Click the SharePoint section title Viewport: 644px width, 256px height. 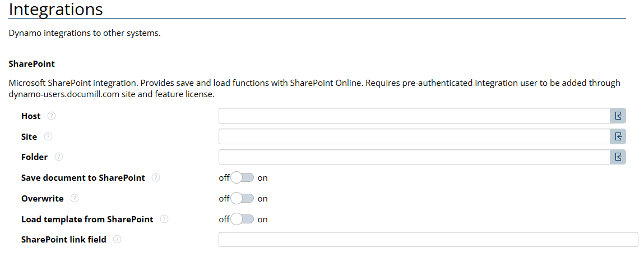32,64
